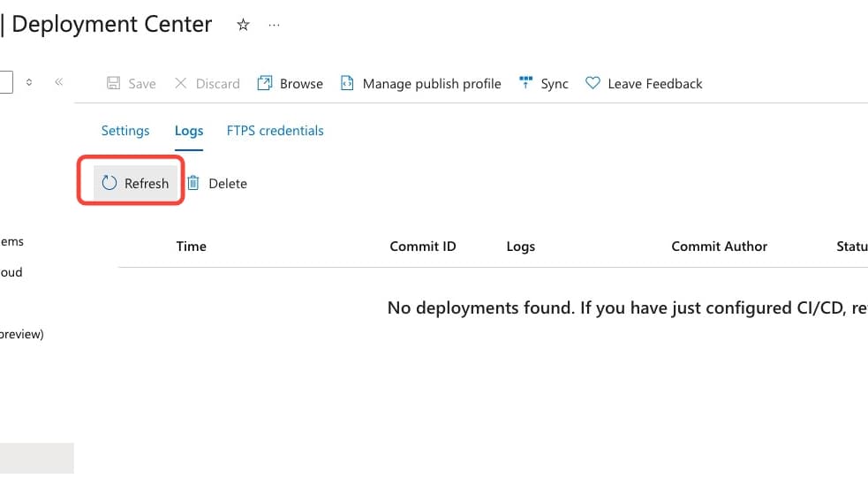The image size is (868, 486).
Task: Click the Leave Feedback text button
Action: coord(655,84)
